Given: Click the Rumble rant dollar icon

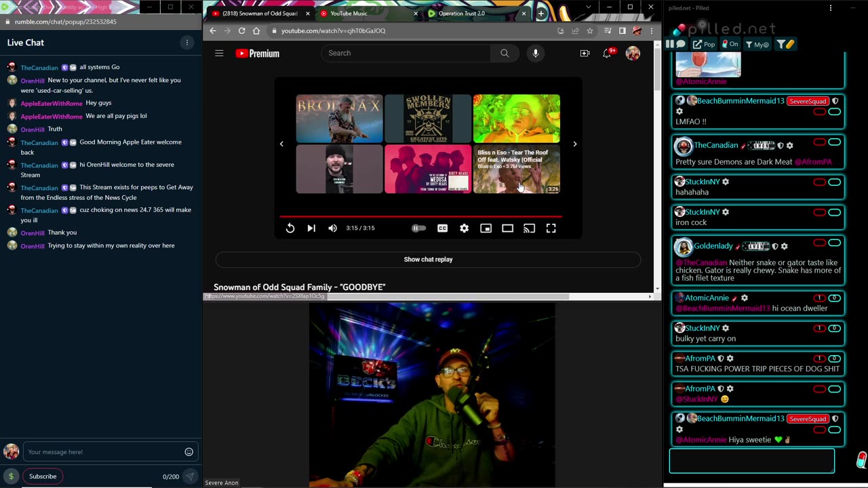Looking at the screenshot, I should coord(11,476).
